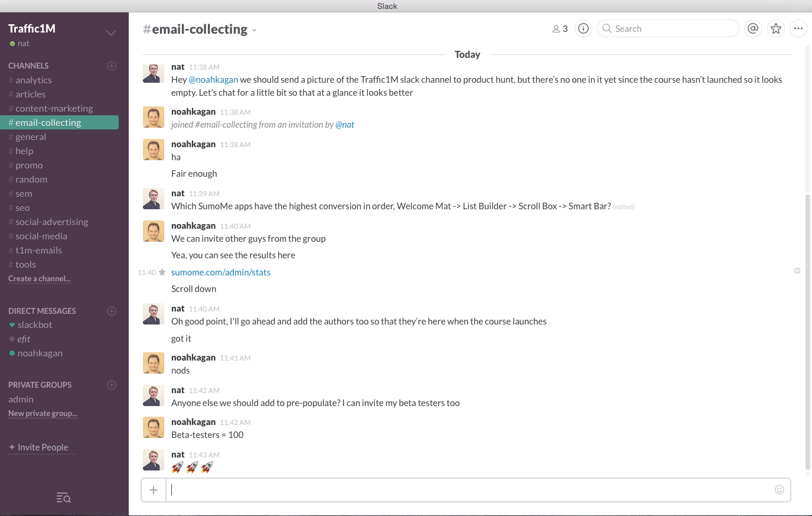Click New private group link

click(43, 413)
